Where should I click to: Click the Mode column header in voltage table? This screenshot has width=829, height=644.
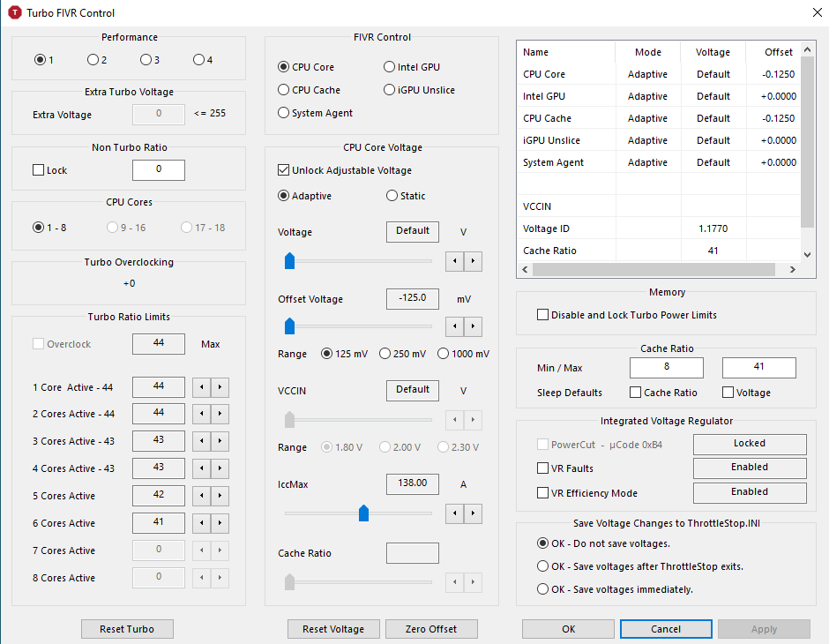pyautogui.click(x=648, y=52)
